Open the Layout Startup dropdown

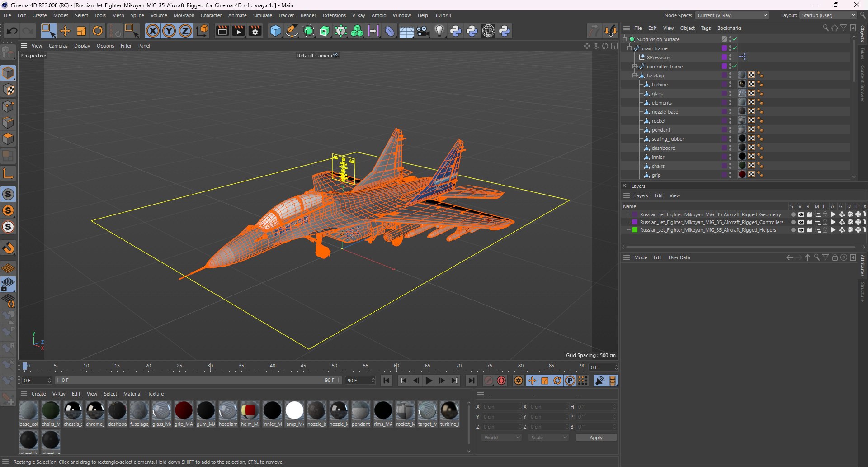click(828, 15)
